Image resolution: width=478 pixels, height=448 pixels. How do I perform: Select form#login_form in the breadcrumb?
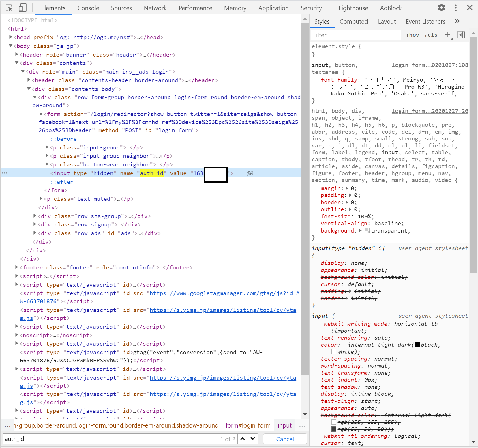point(248,425)
